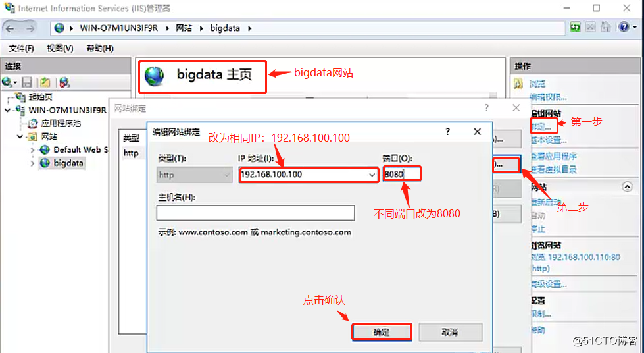Select the http row in bindings list
This screenshot has width=644, height=353.
pyautogui.click(x=131, y=153)
